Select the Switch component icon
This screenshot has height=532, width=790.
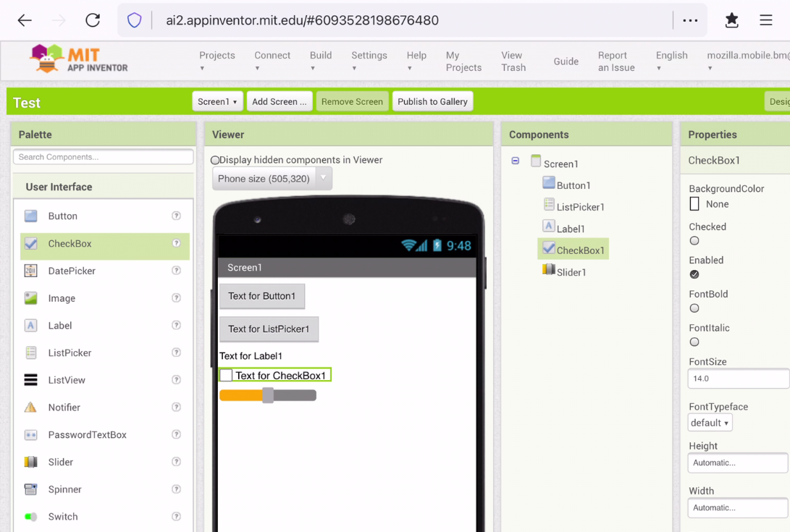[30, 516]
